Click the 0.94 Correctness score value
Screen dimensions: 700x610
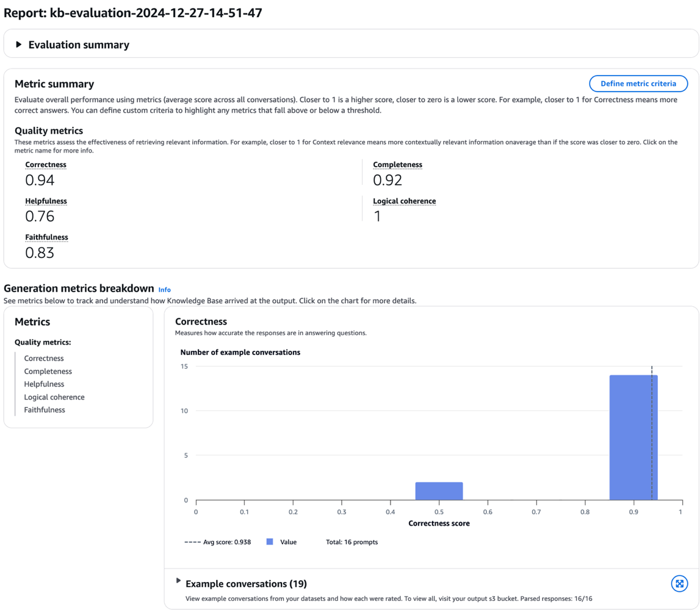(x=40, y=181)
